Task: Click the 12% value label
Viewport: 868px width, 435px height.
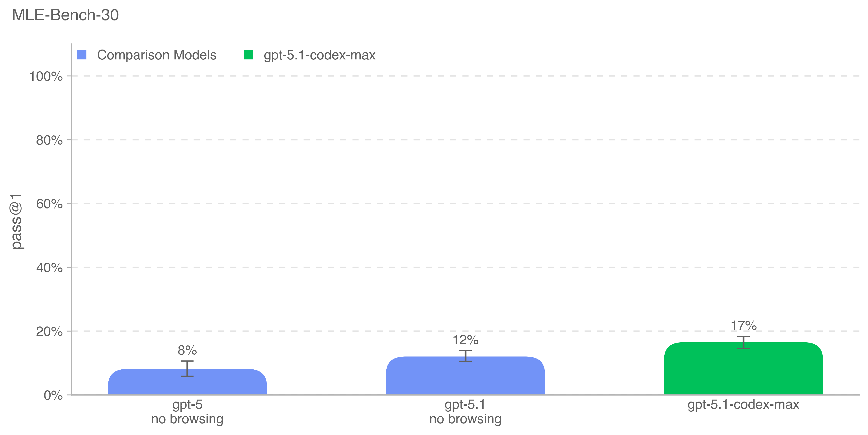Action: point(465,340)
